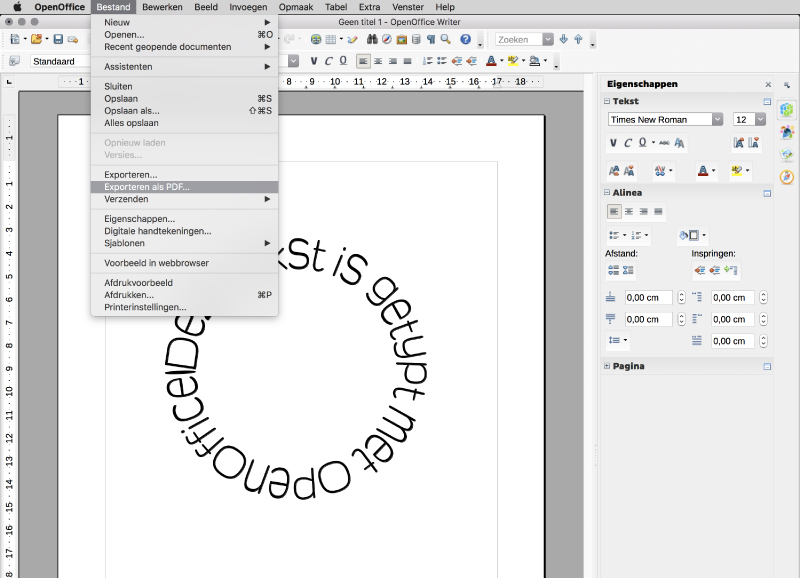800x578 pixels.
Task: Toggle nonprinting characters paragraph mark icon
Action: 431,39
